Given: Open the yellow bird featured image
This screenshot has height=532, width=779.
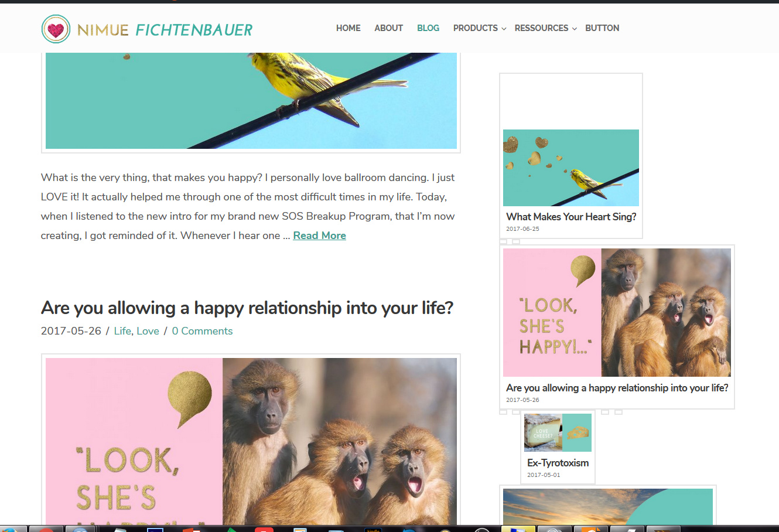Looking at the screenshot, I should click(251, 101).
